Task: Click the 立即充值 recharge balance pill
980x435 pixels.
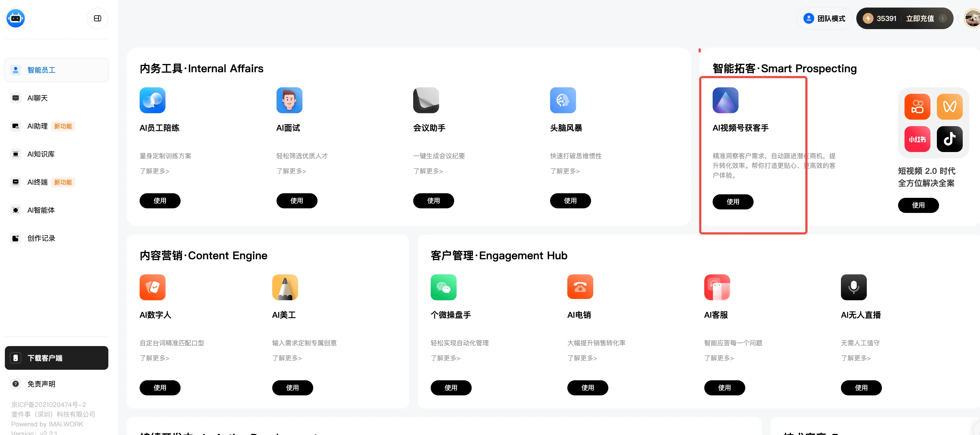Action: pos(919,18)
